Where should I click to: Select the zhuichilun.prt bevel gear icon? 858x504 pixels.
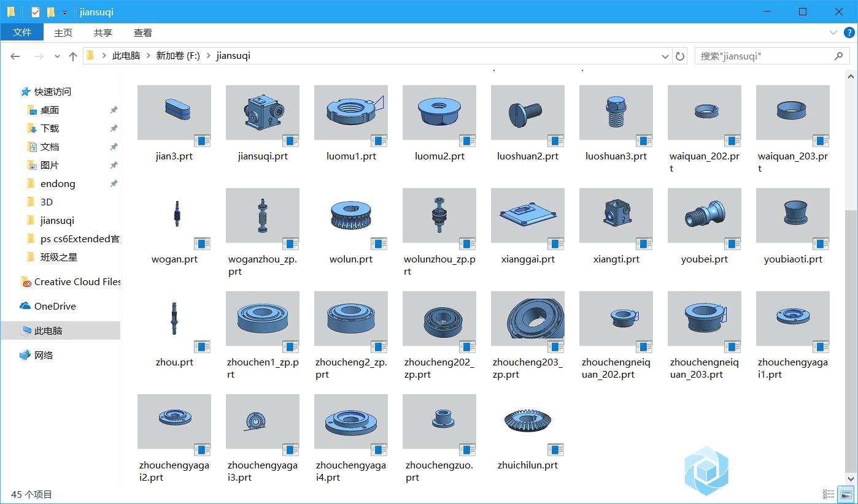point(528,422)
